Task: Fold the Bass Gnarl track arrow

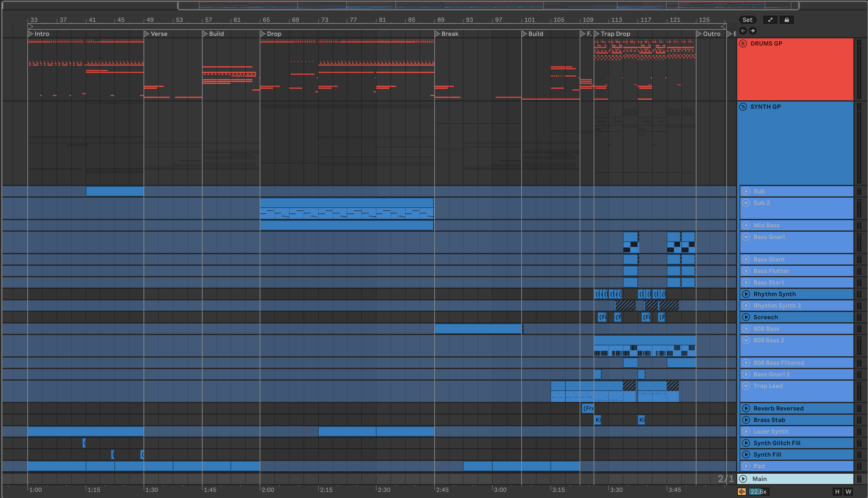Action: [x=746, y=237]
